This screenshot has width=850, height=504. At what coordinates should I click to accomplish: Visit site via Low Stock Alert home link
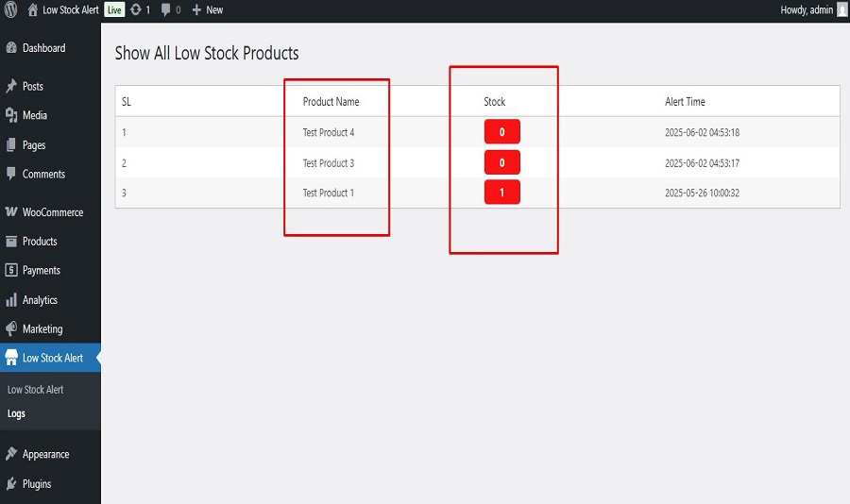(x=63, y=9)
